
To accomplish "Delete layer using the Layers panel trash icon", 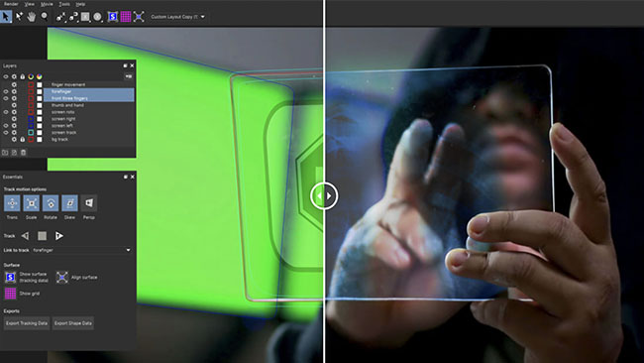I will pyautogui.click(x=24, y=153).
